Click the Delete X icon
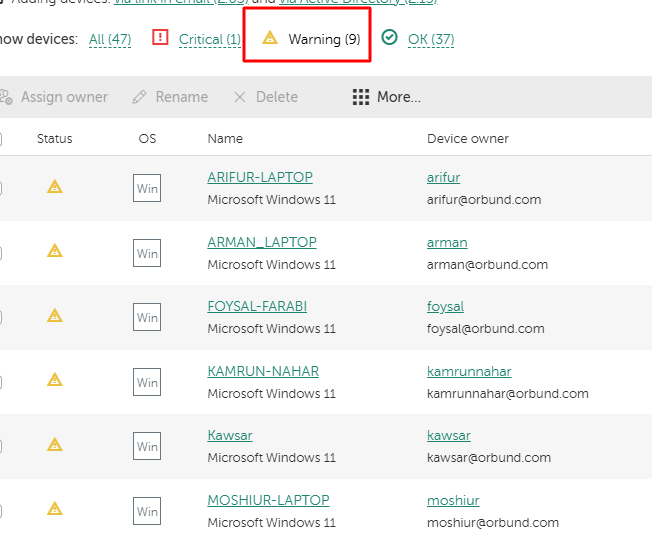 (240, 97)
